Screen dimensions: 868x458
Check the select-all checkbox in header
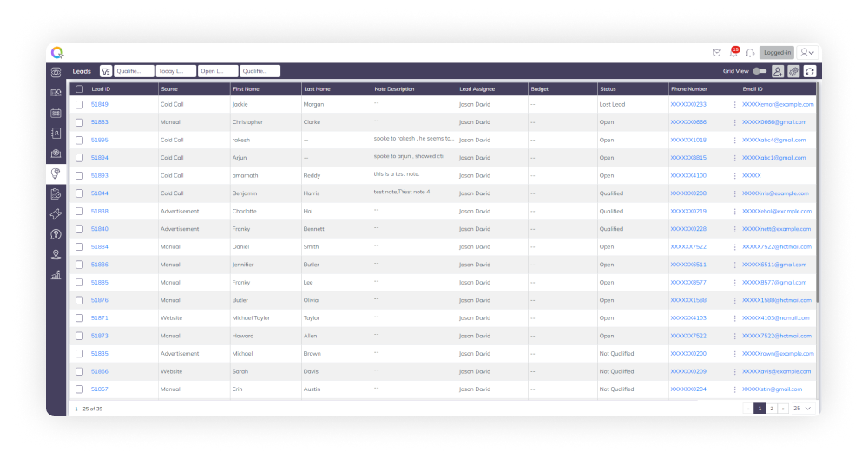(x=80, y=89)
